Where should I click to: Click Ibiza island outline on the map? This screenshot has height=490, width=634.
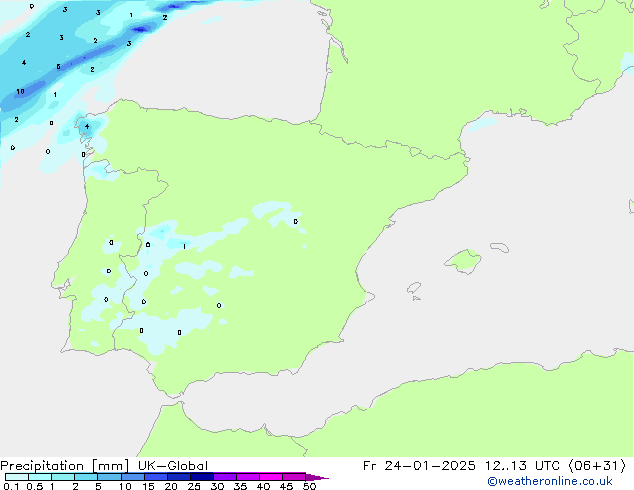[x=413, y=288]
